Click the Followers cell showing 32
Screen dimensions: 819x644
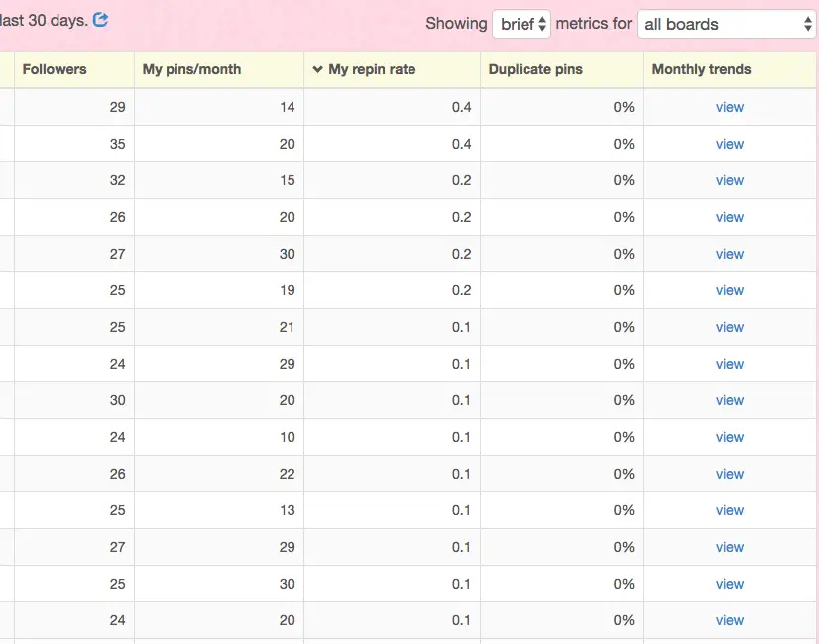tap(74, 180)
